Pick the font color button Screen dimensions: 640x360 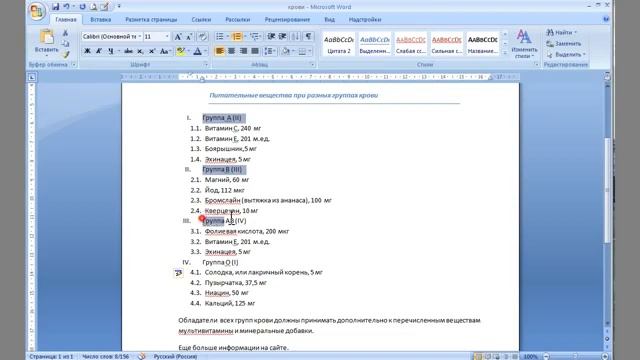tap(198, 51)
